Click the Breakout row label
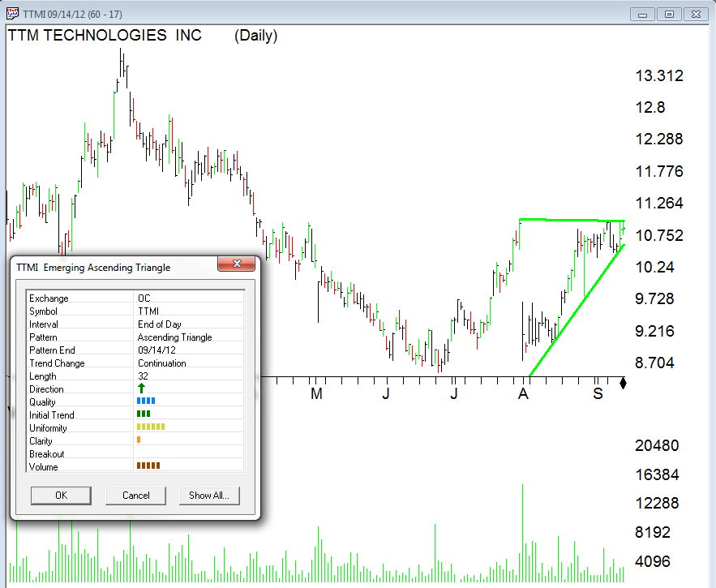This screenshot has width=716, height=588. pos(46,454)
